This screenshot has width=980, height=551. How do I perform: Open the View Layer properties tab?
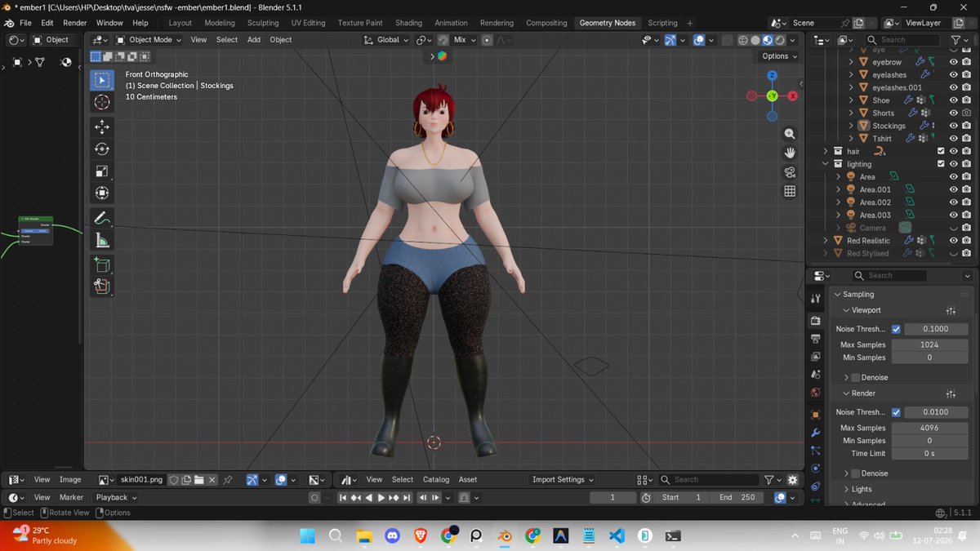(815, 357)
